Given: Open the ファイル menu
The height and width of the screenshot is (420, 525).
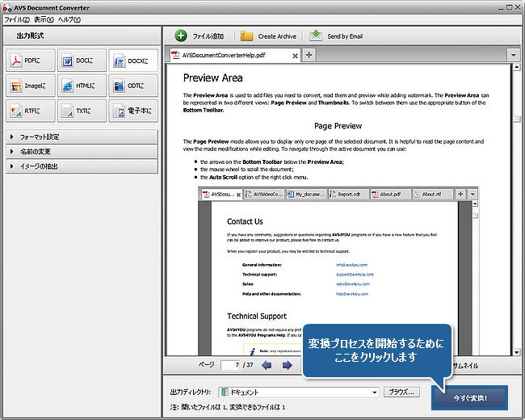Looking at the screenshot, I should tap(17, 19).
